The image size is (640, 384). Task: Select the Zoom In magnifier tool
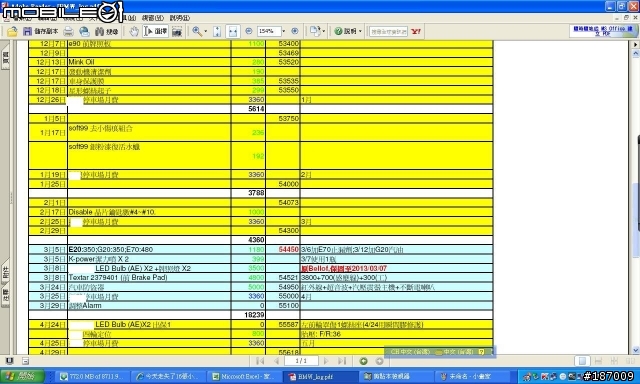(x=197, y=31)
